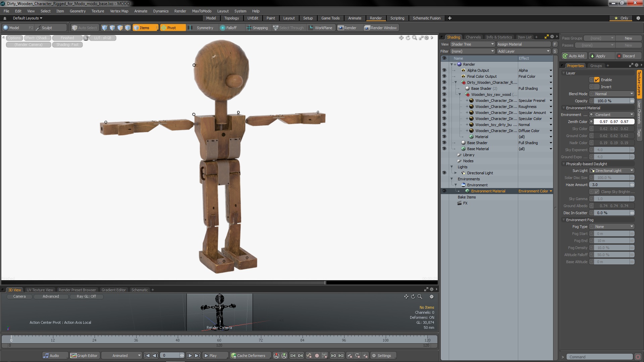Open the Channels tab
644x362 pixels.
pos(473,37)
